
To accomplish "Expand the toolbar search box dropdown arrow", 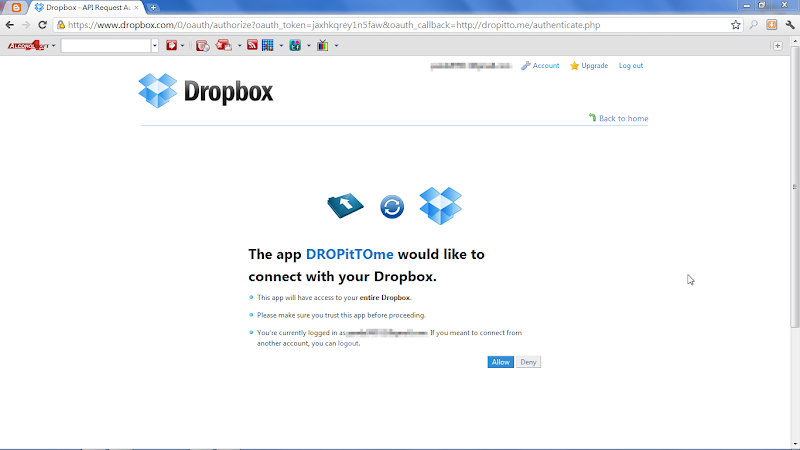I will click(155, 45).
